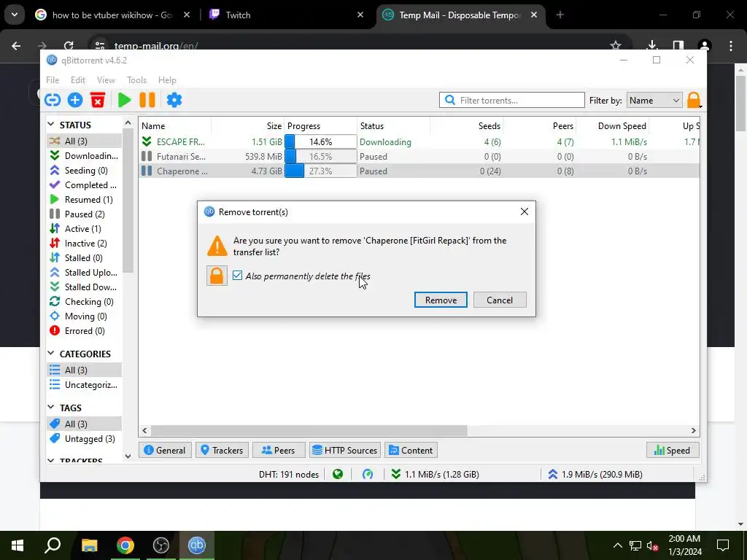Click the Add Torrent Link toolbar icon
Image resolution: width=747 pixels, height=560 pixels.
[53, 100]
